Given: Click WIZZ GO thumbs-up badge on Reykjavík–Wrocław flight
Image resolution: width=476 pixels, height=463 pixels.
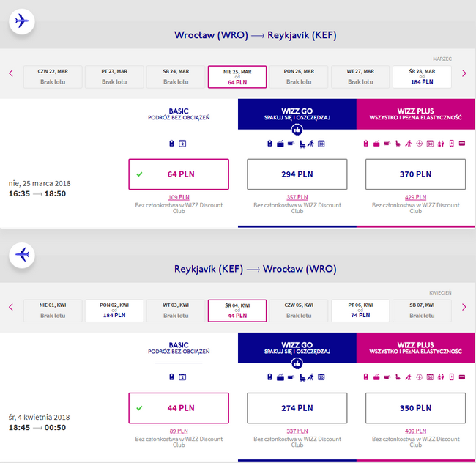Looking at the screenshot, I should point(297,363).
